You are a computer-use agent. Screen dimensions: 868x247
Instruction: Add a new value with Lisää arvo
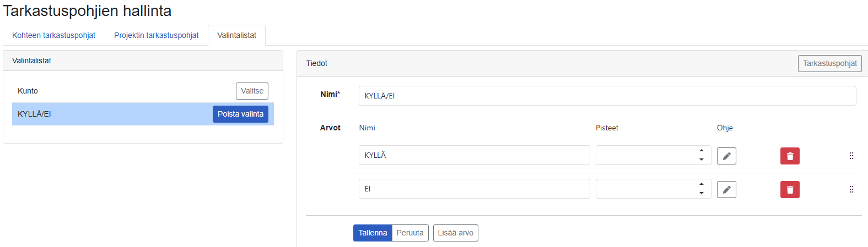456,233
